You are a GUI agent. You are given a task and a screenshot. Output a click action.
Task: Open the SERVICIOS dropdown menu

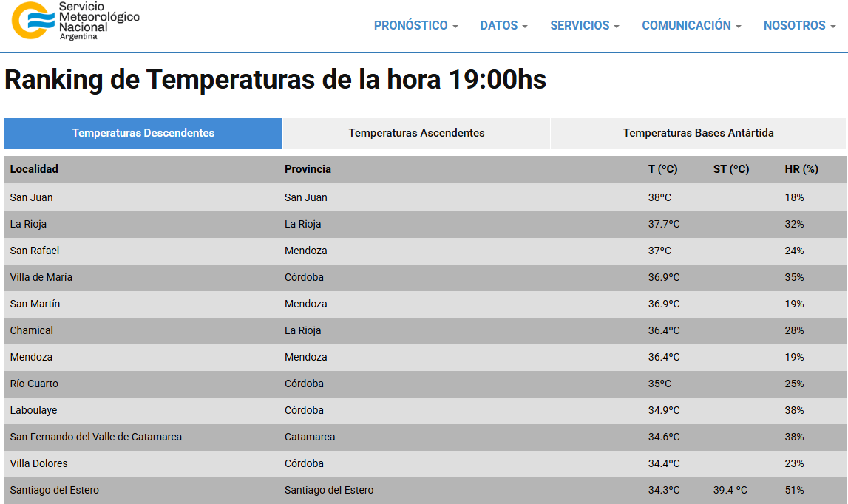[584, 25]
